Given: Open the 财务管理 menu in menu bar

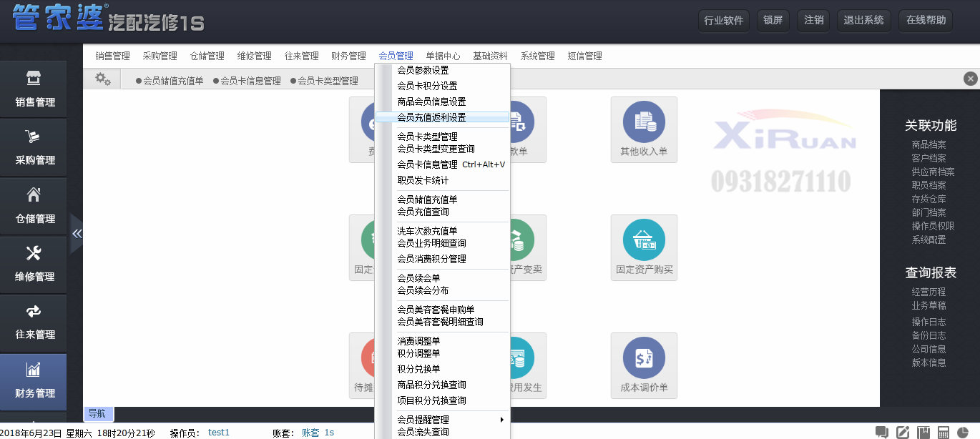Looking at the screenshot, I should [348, 56].
